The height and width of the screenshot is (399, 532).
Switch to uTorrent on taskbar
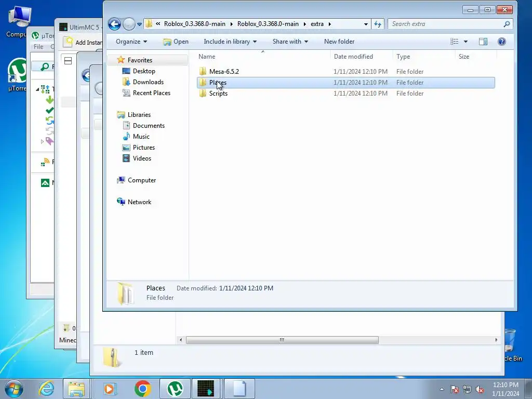[x=175, y=389]
